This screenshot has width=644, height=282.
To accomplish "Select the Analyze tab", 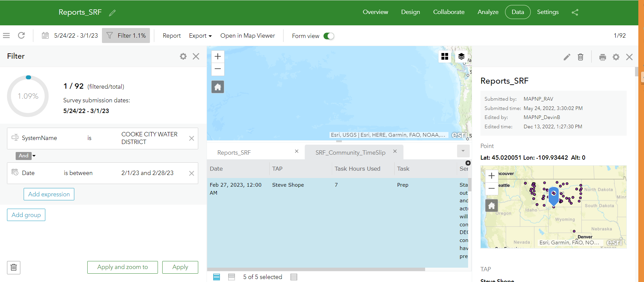I will pos(488,12).
